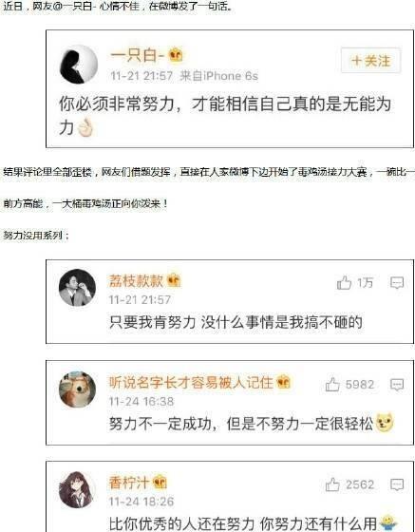Click the member badge beside 荔枝款款

pos(175,280)
